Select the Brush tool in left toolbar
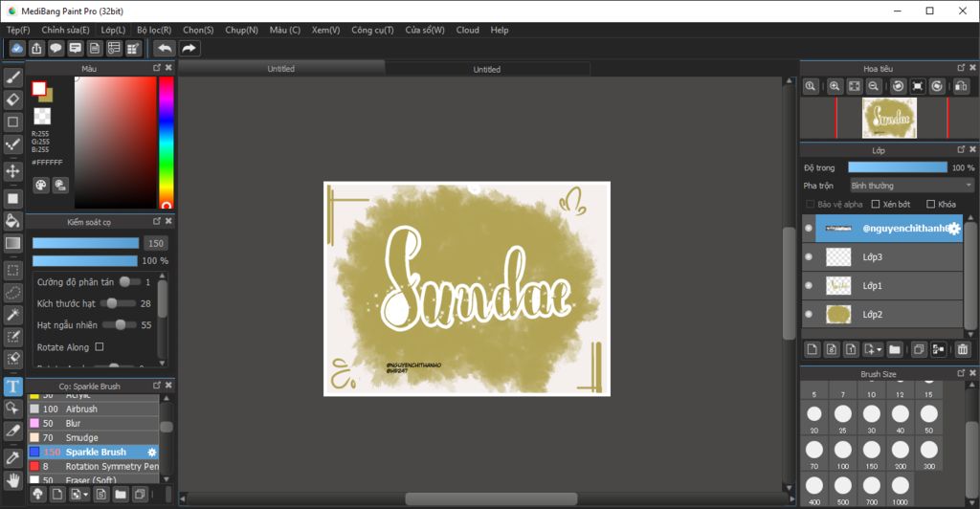The image size is (980, 509). point(13,77)
